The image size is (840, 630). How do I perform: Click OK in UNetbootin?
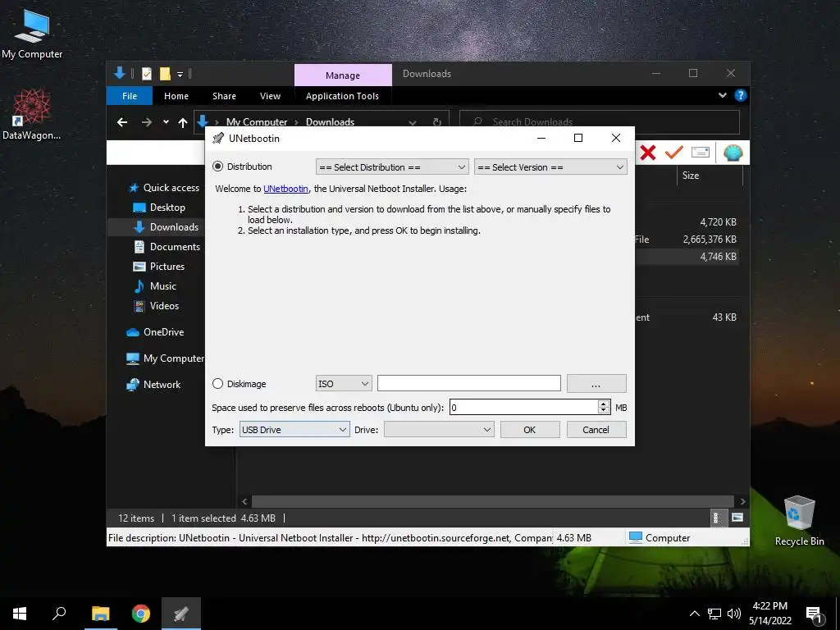(x=530, y=430)
